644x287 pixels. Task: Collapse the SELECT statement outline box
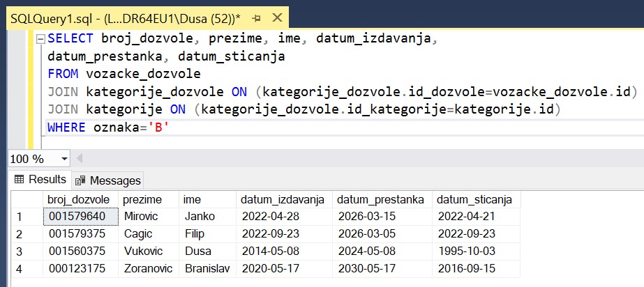[41, 39]
